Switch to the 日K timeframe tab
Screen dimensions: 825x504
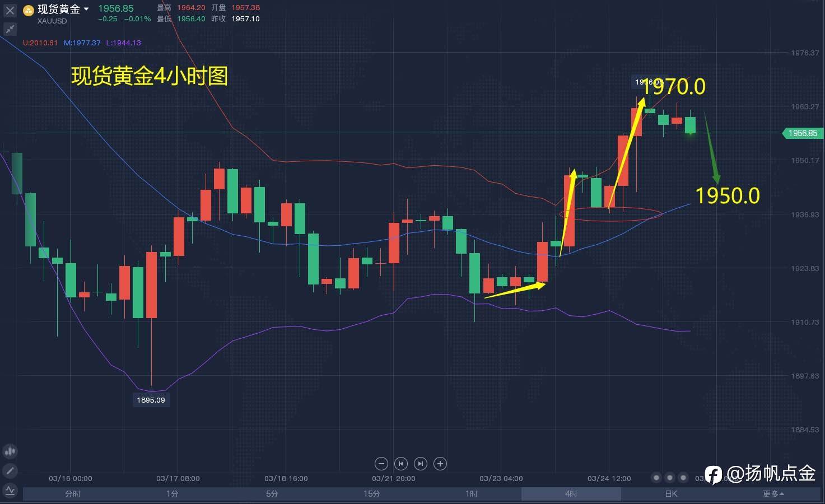coord(670,494)
